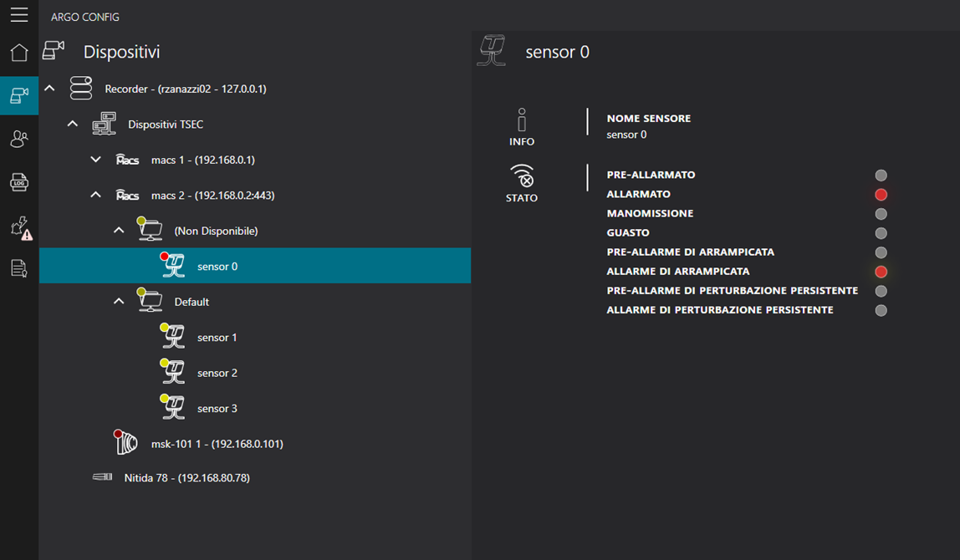This screenshot has height=560, width=960.
Task: Click the ALLARME DI ARRAMPICATA red indicator
Action: click(881, 272)
